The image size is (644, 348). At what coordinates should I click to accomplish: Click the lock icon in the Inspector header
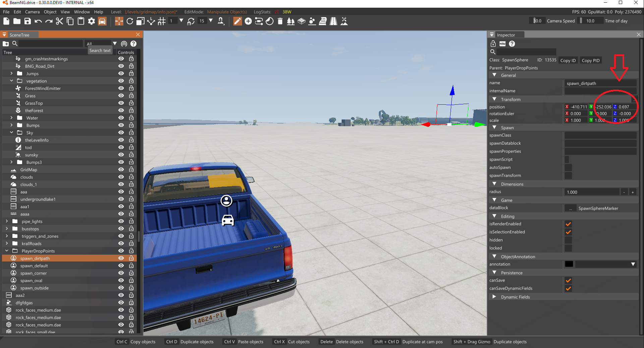pos(492,44)
